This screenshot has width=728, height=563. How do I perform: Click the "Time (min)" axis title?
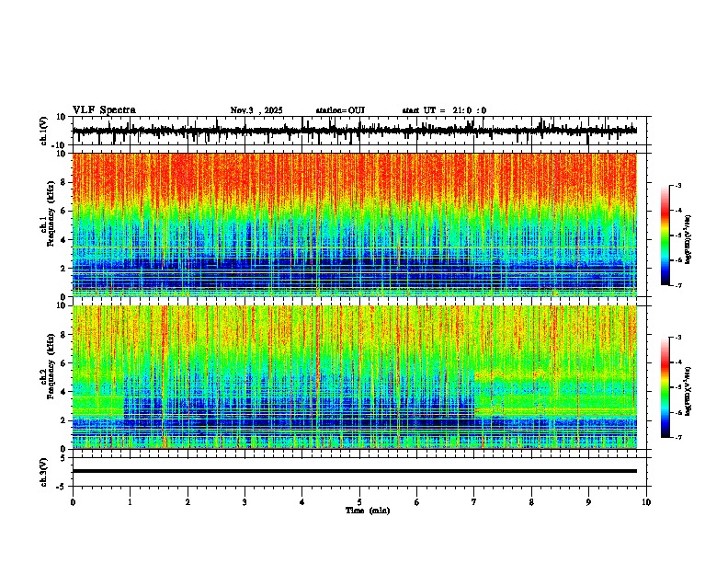[368, 511]
